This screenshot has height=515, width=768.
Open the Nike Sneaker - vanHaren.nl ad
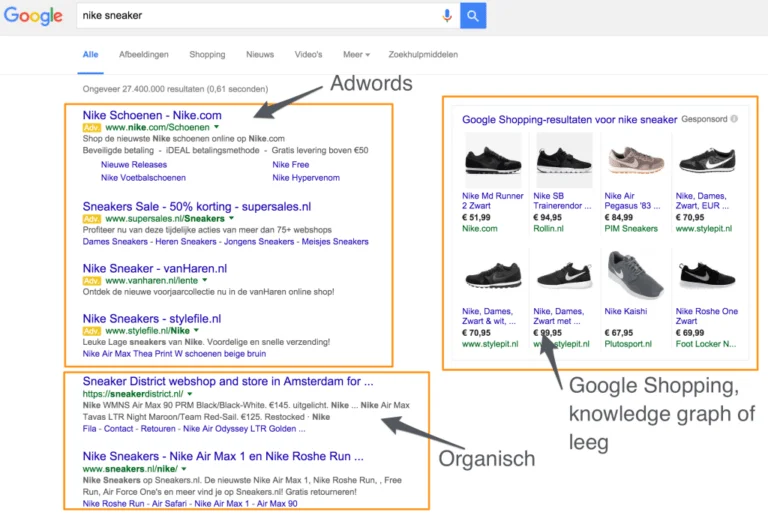click(x=154, y=269)
